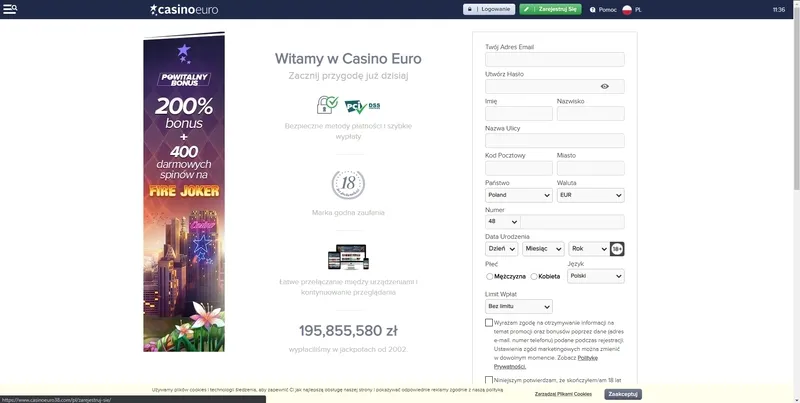Click the Poland flag language icon
800x403 pixels.
pyautogui.click(x=627, y=10)
